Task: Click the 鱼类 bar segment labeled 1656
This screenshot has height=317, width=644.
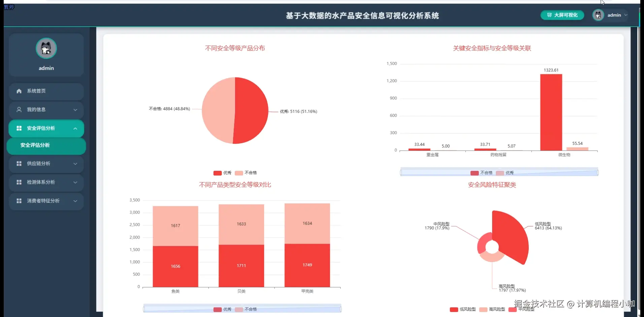Action: [x=175, y=266]
